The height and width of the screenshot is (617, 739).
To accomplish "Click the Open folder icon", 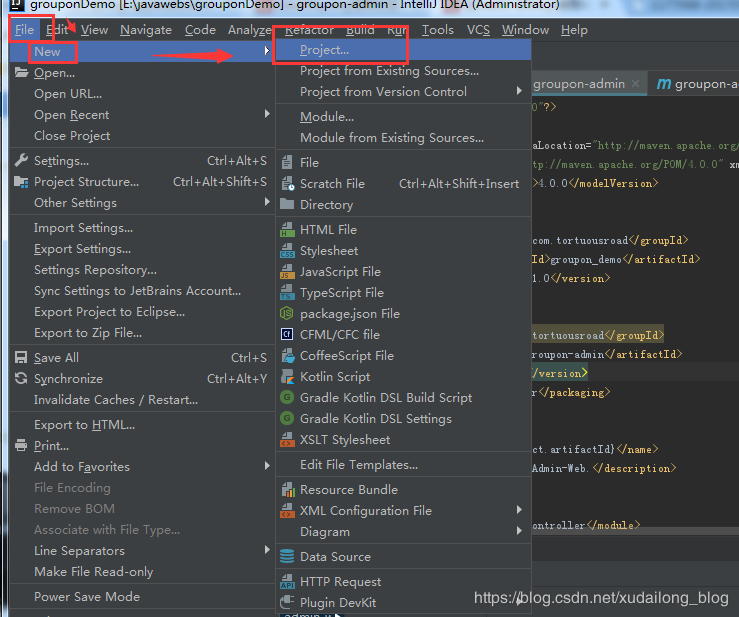I will coord(21,73).
